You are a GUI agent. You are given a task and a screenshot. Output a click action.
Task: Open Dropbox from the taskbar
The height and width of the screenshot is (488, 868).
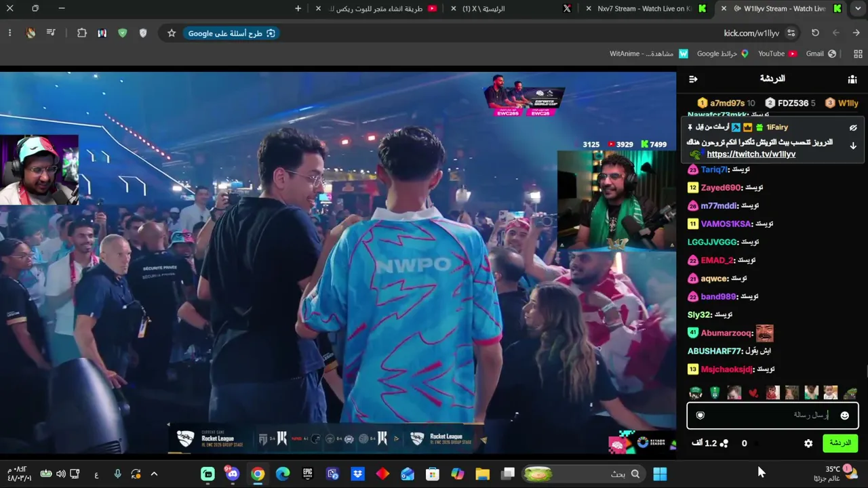[x=358, y=474]
